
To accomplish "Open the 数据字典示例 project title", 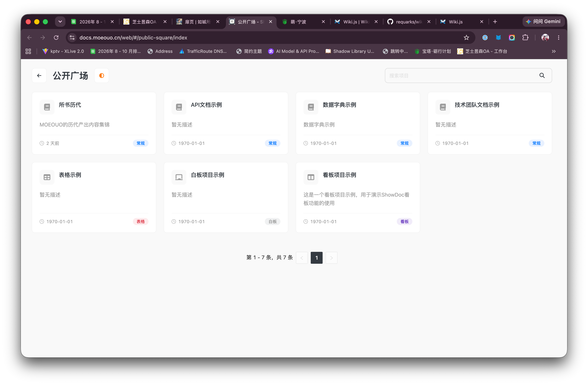I will click(x=340, y=105).
